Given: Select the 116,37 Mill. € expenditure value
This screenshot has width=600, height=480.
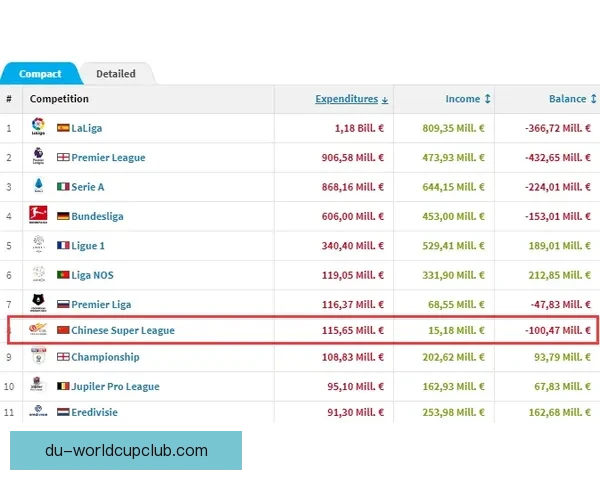Looking at the screenshot, I should tap(353, 305).
